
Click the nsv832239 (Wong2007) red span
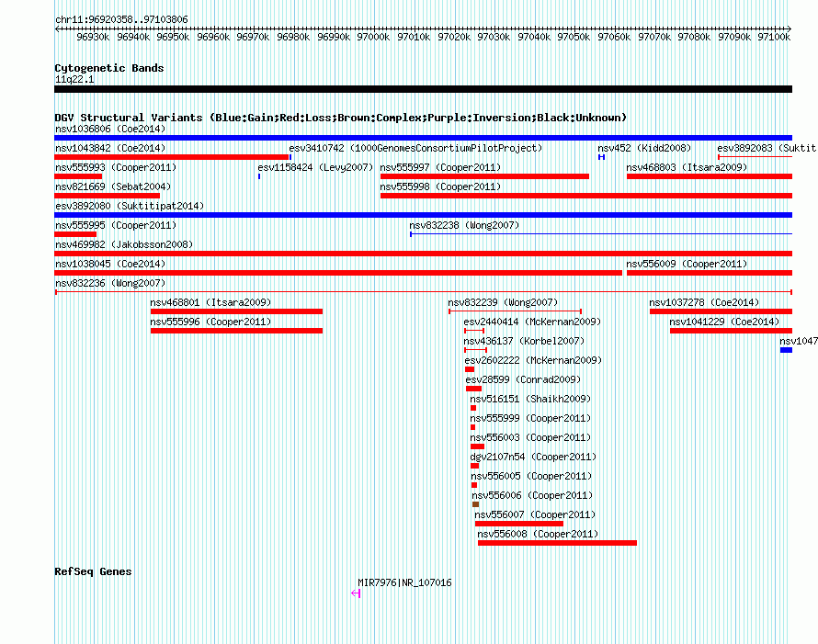[x=515, y=311]
